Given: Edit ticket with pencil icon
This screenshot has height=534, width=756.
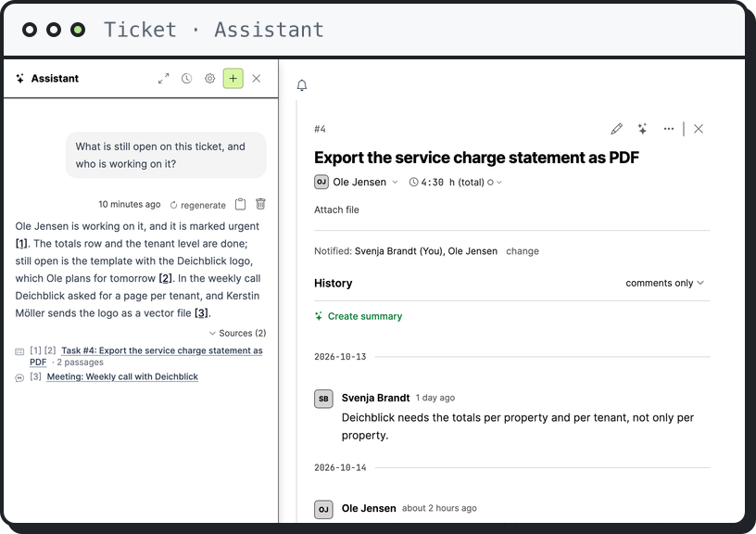Looking at the screenshot, I should pyautogui.click(x=617, y=129).
